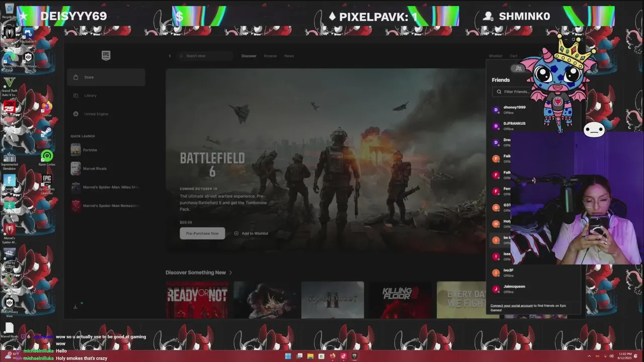Open the Killing Floor game card
The image size is (644, 362).
(400, 300)
